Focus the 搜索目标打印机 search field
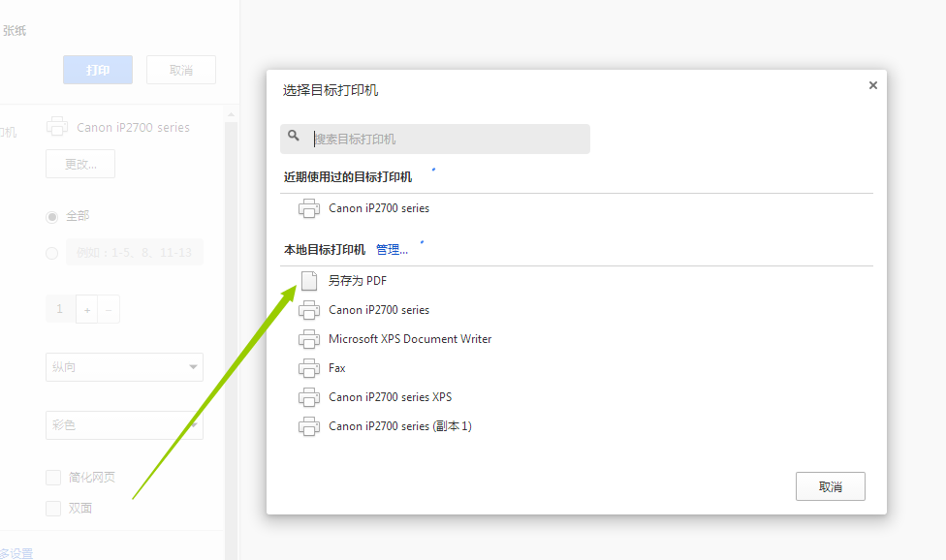 (435, 140)
